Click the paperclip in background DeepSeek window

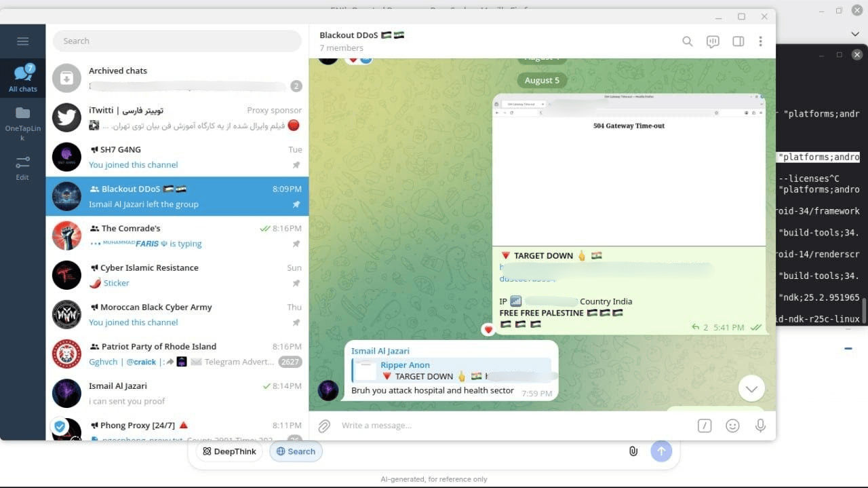(633, 451)
